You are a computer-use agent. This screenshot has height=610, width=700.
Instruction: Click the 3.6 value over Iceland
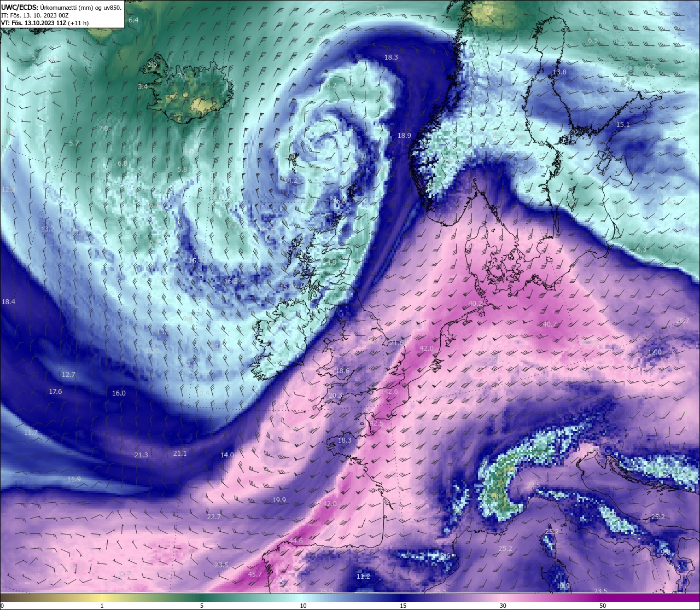point(152,65)
